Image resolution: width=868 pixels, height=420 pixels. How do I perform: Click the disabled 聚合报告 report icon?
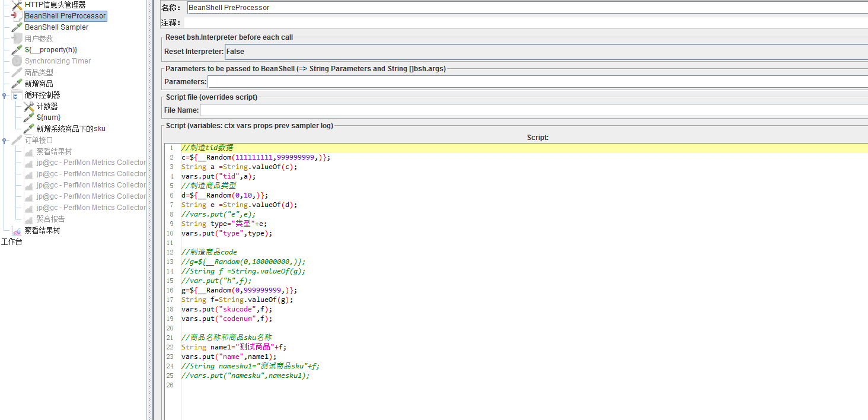coord(28,219)
